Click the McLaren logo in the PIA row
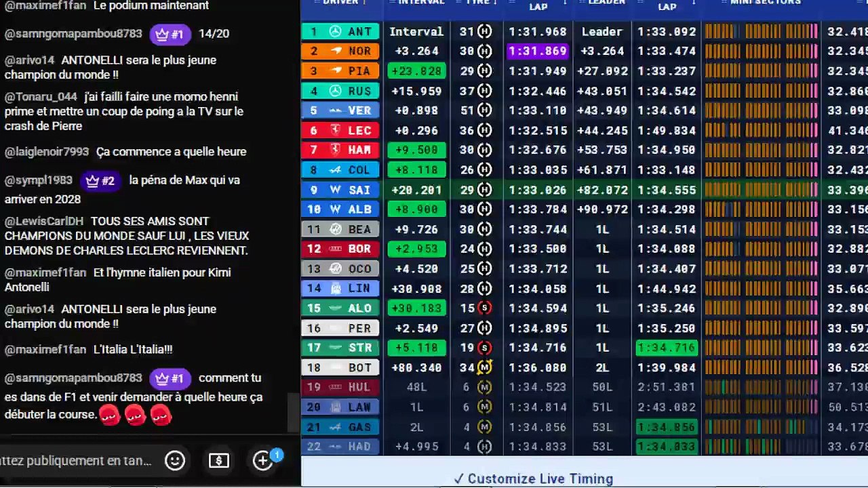868x488 pixels. [336, 71]
